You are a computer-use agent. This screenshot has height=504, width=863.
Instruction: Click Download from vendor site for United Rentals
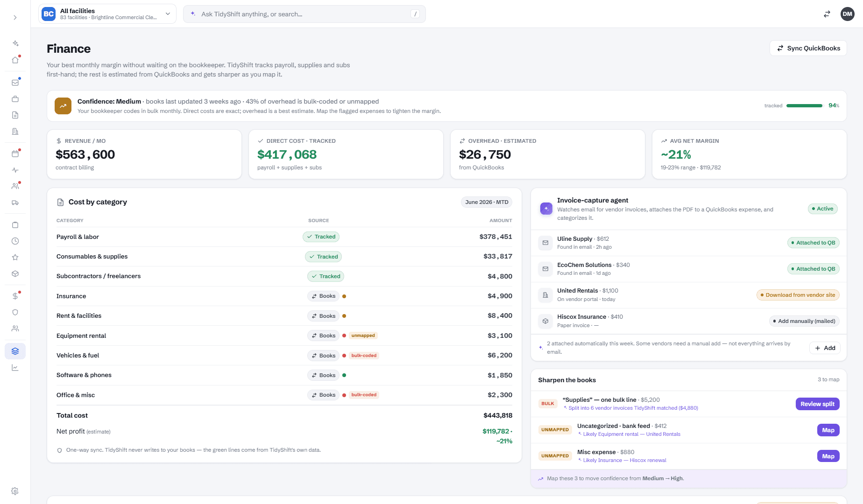click(798, 295)
